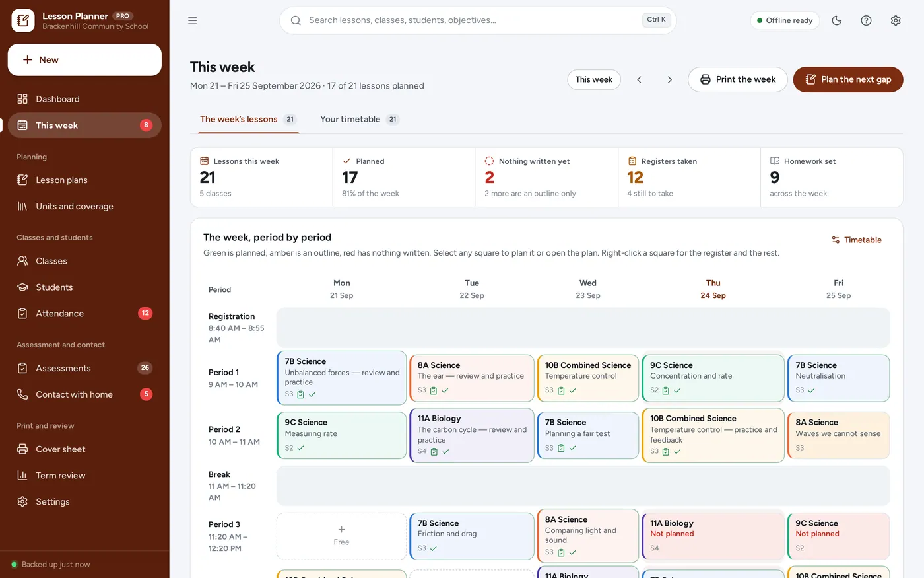The height and width of the screenshot is (578, 924).
Task: Switch to Your timetable tab
Action: click(x=360, y=120)
